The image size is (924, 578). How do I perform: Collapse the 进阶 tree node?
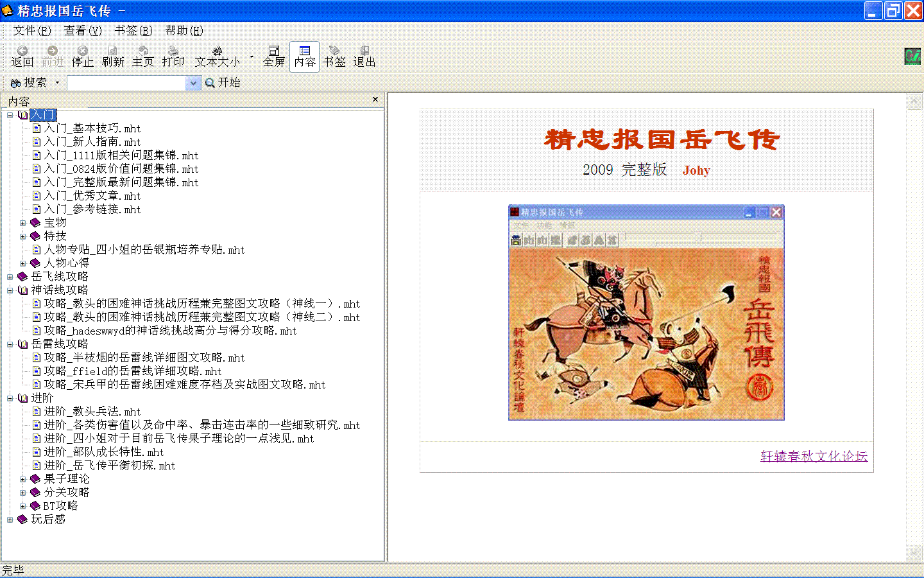pyautogui.click(x=10, y=398)
